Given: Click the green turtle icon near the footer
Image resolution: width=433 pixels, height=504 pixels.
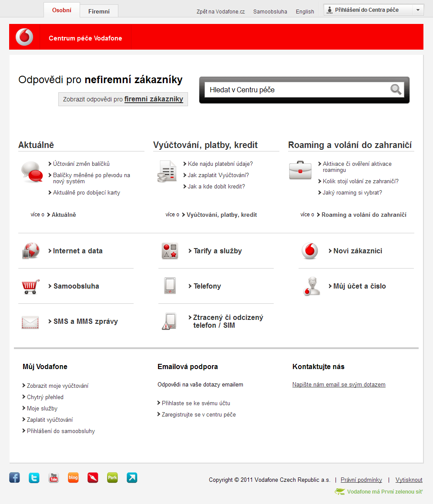Looking at the screenshot, I should [340, 491].
